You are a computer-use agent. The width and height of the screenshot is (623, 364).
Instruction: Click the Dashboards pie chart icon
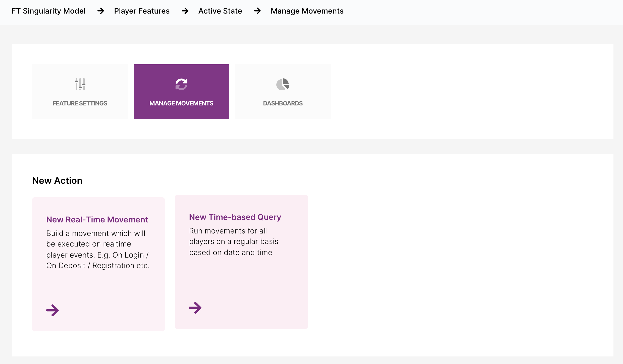click(x=283, y=84)
